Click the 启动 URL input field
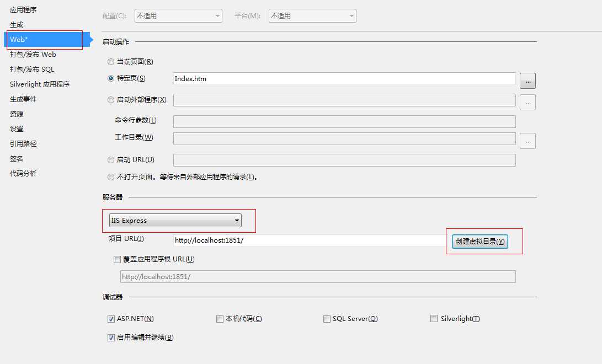 (344, 160)
